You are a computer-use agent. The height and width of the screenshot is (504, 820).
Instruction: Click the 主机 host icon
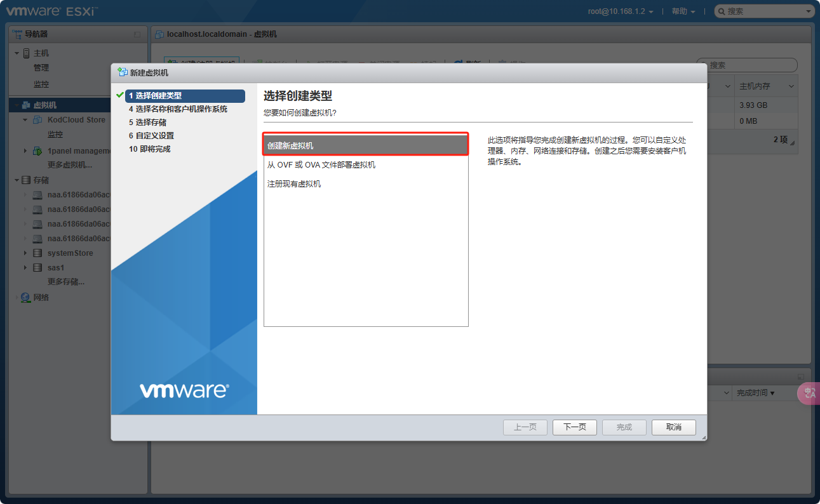(27, 53)
